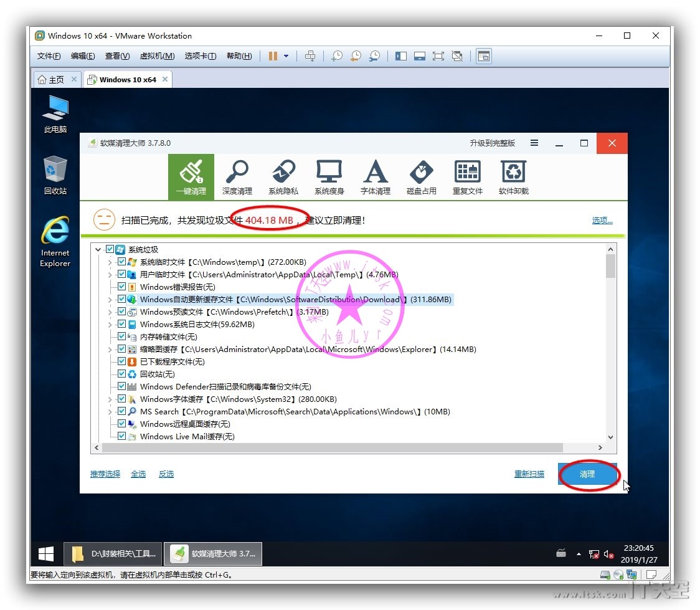Click the volume muted tray icon

point(608,554)
